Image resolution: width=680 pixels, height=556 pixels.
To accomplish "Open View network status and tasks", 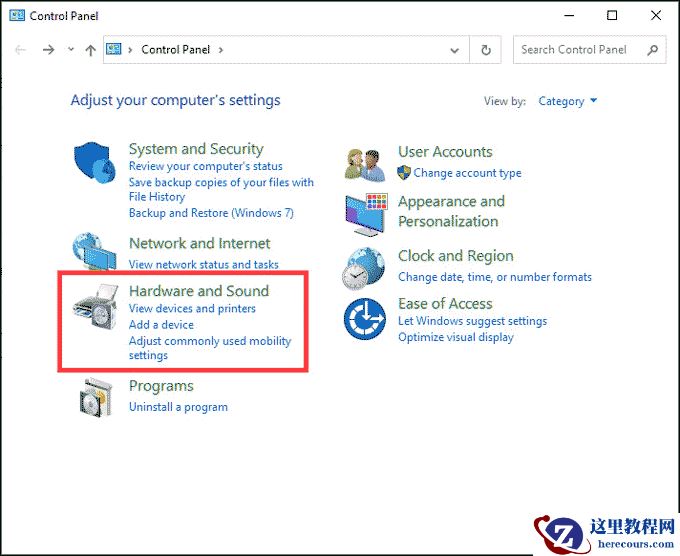I will click(x=204, y=264).
